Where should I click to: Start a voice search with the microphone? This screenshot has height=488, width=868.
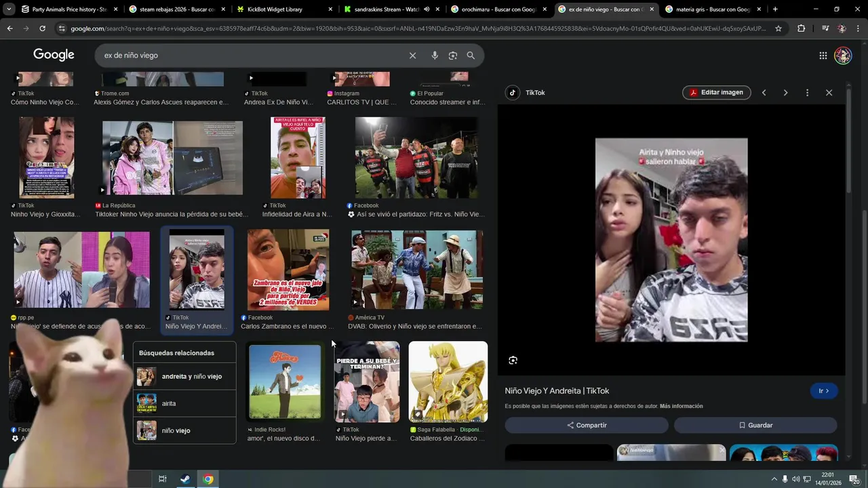coord(435,56)
